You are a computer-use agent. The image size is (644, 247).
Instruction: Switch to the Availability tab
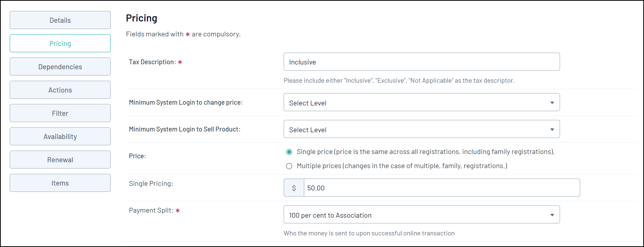click(x=60, y=137)
